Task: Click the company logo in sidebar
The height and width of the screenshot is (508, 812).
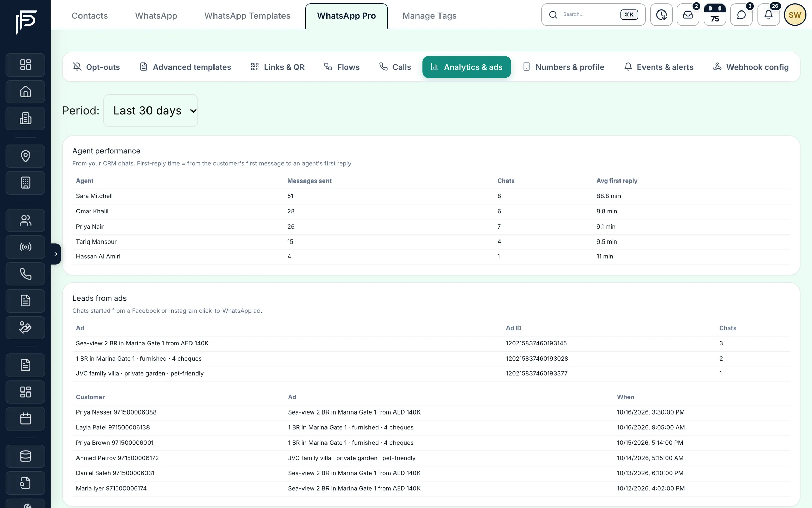Action: pos(26,22)
